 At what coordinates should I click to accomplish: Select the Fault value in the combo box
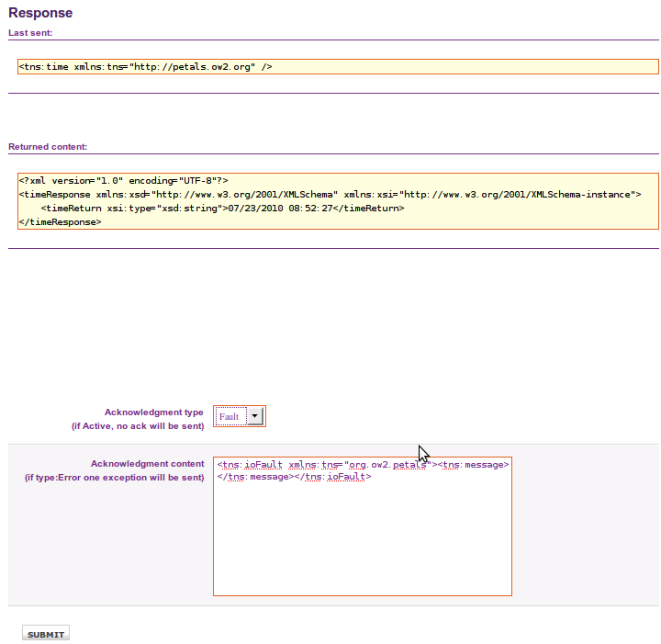[x=230, y=416]
